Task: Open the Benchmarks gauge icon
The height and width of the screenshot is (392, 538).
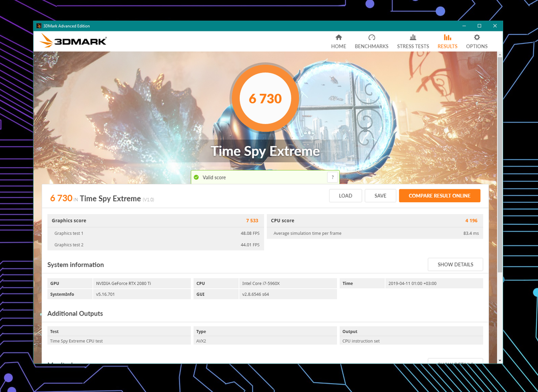Action: pyautogui.click(x=372, y=37)
